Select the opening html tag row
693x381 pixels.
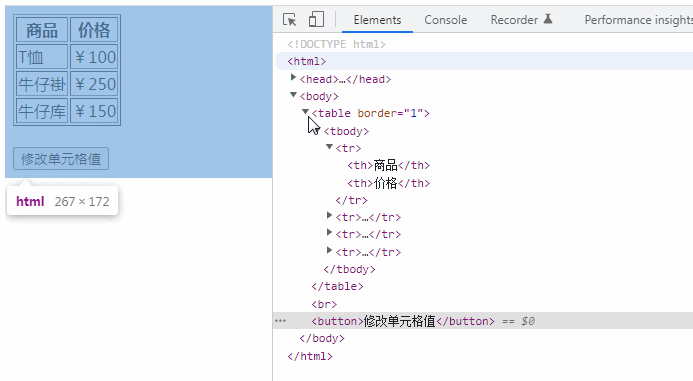[484, 61]
